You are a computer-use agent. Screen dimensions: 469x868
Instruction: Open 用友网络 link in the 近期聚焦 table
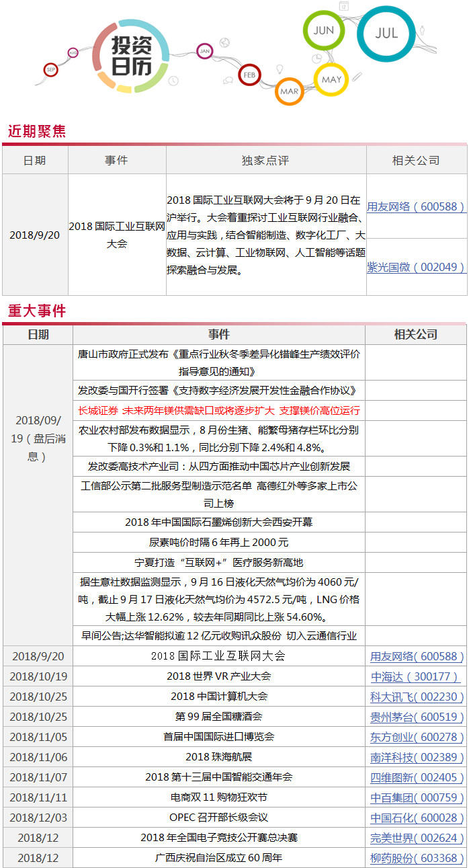coord(416,206)
